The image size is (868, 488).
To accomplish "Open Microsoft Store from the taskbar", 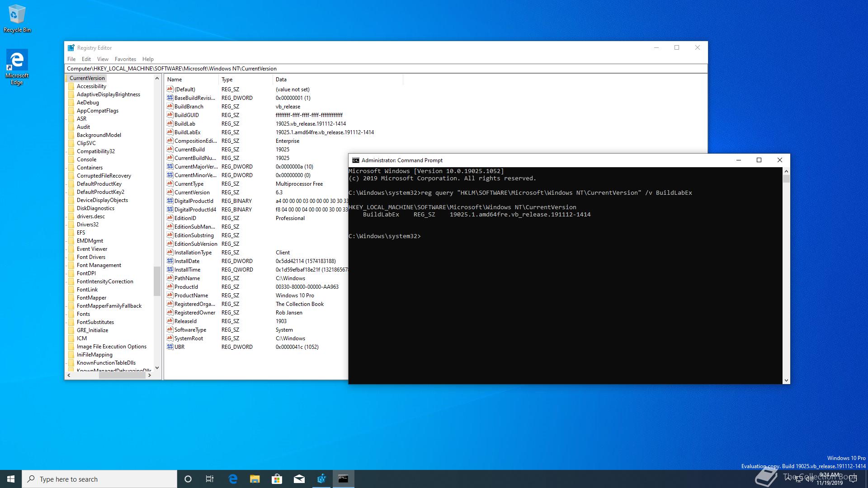I will (277, 479).
